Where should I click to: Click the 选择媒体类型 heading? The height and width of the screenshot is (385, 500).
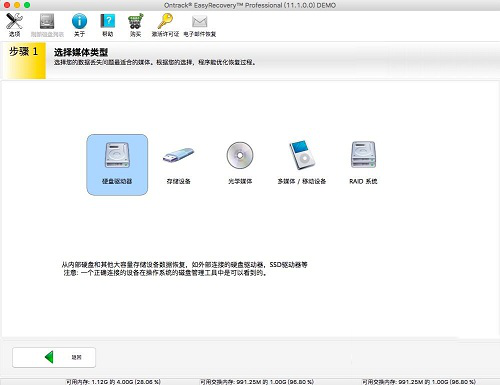point(81,52)
